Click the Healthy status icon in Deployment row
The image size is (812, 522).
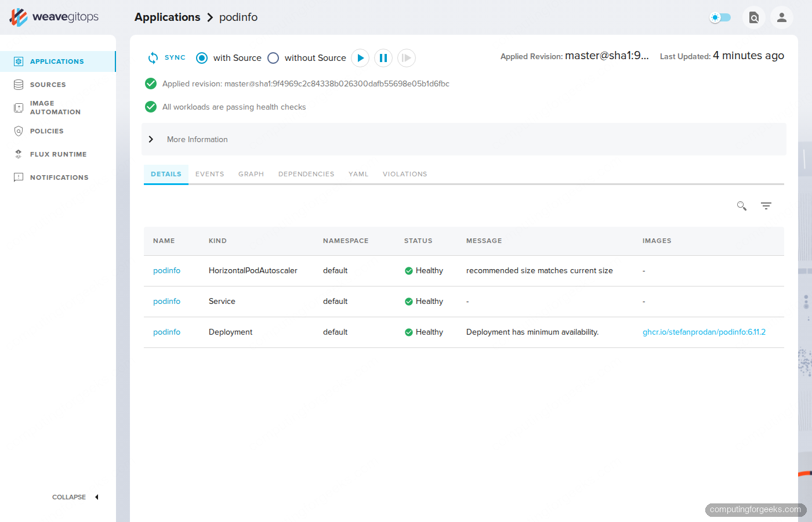[x=409, y=332]
